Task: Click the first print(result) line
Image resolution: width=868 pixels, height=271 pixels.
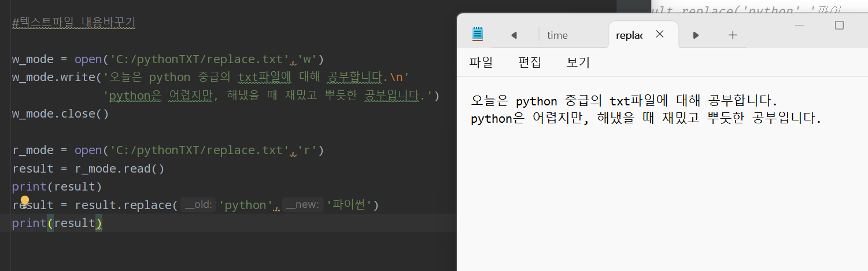Action: pyautogui.click(x=57, y=186)
